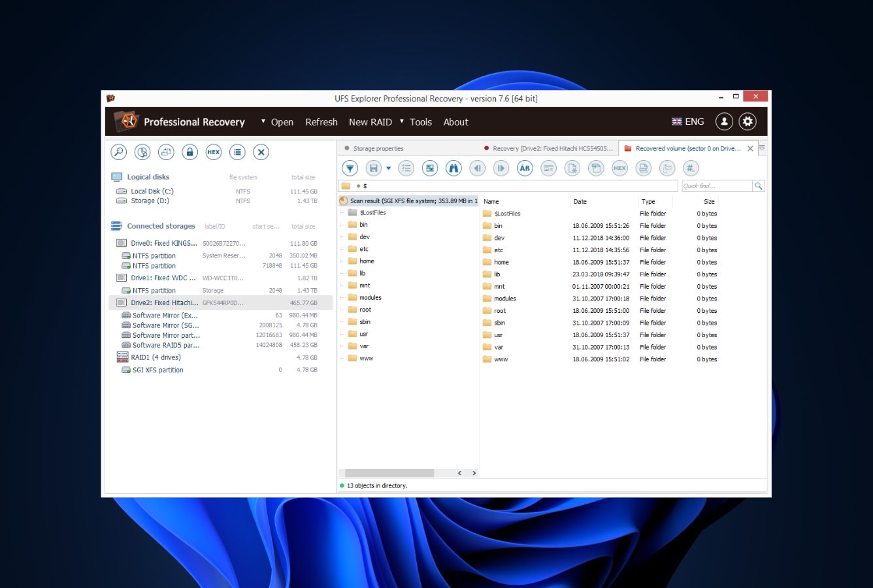Screen dimensions: 873x588
Task: Expand the www folder in tree
Action: [342, 359]
